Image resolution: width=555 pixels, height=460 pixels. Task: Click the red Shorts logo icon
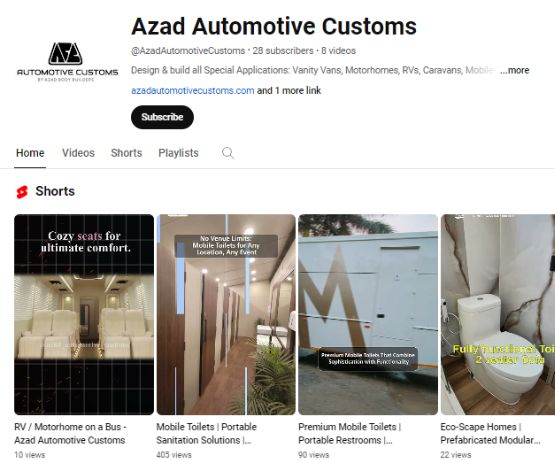(22, 192)
